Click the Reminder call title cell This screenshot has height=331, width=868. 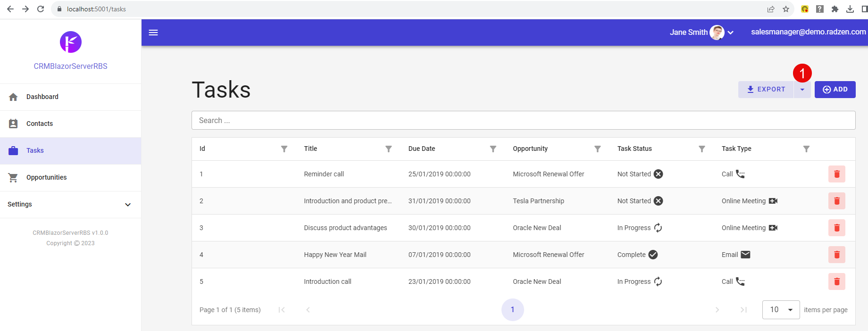click(x=324, y=174)
